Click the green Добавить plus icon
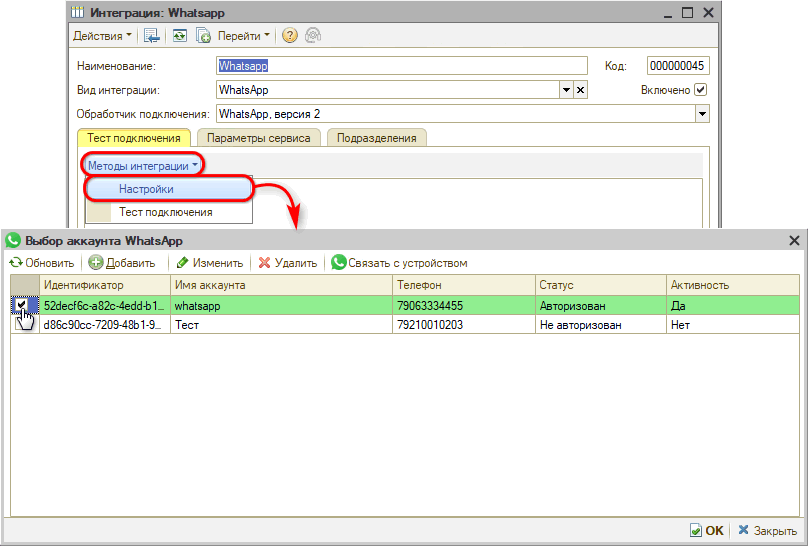This screenshot has width=808, height=546. point(96,263)
